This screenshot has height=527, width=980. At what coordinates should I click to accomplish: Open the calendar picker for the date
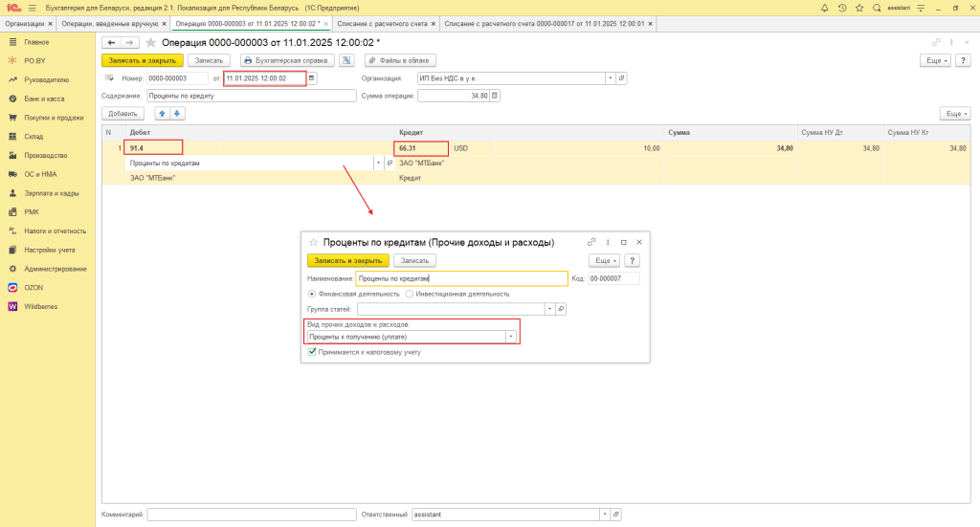pyautogui.click(x=311, y=78)
